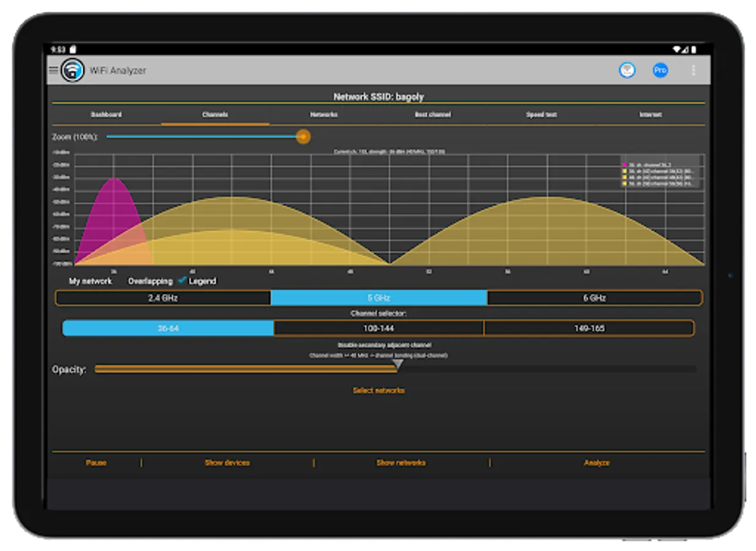Tap the battery icon in status bar
The height and width of the screenshot is (551, 756).
pos(694,49)
